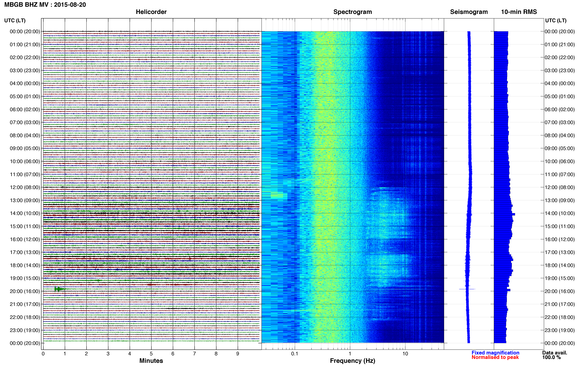The height and width of the screenshot is (368, 588).
Task: Select the Helicorder panel heading
Action: coord(151,12)
